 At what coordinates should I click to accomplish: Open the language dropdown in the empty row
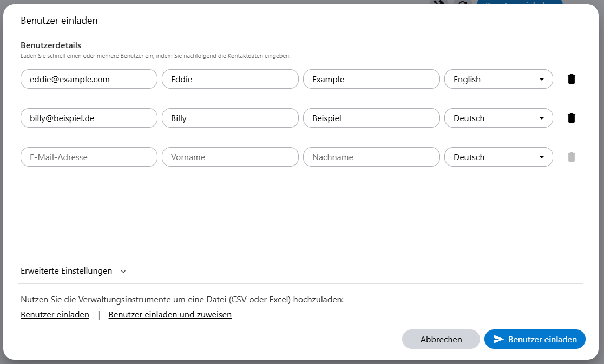498,157
